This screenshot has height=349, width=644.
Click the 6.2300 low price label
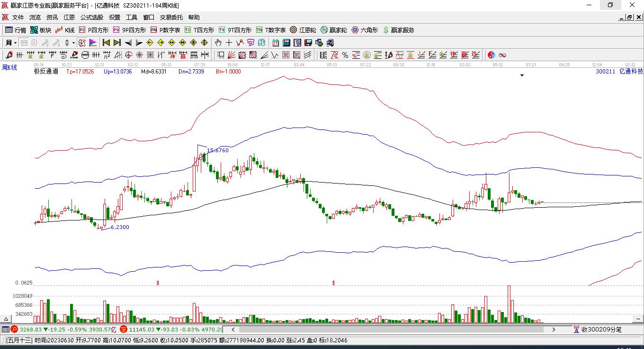pos(120,227)
